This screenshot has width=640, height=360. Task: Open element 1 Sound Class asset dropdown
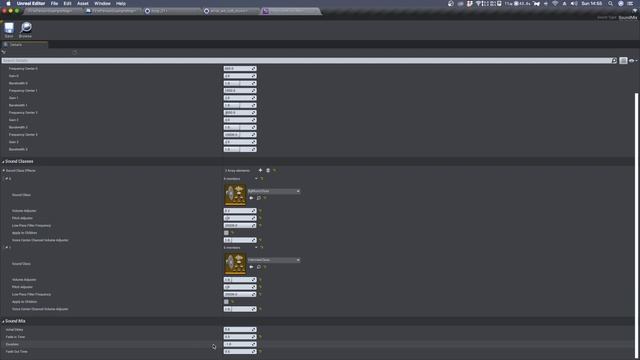(x=273, y=260)
